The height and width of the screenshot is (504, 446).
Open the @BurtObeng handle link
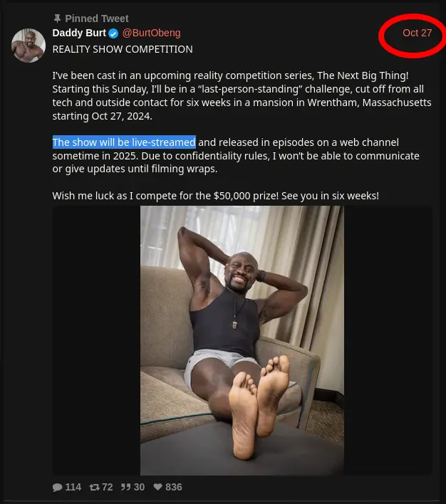(x=152, y=33)
